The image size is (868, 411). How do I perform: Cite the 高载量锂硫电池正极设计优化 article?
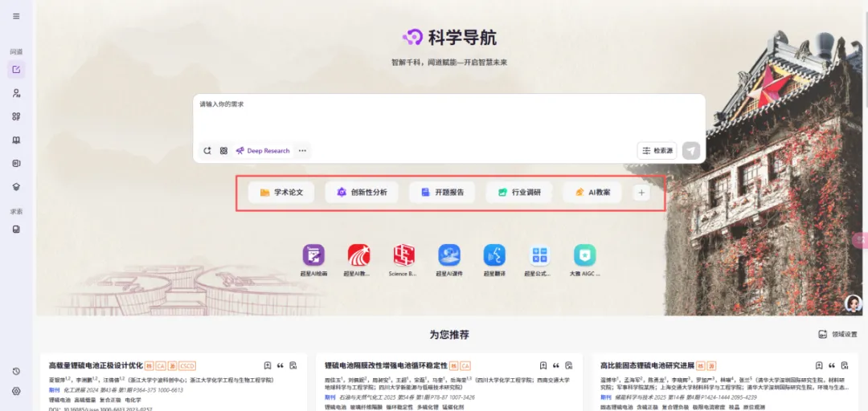pos(280,365)
